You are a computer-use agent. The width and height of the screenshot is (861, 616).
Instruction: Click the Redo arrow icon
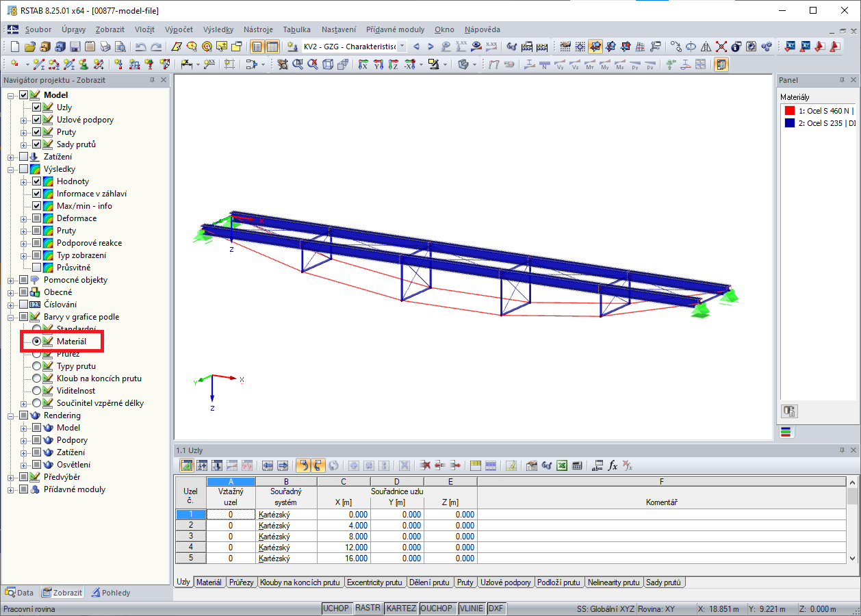156,47
